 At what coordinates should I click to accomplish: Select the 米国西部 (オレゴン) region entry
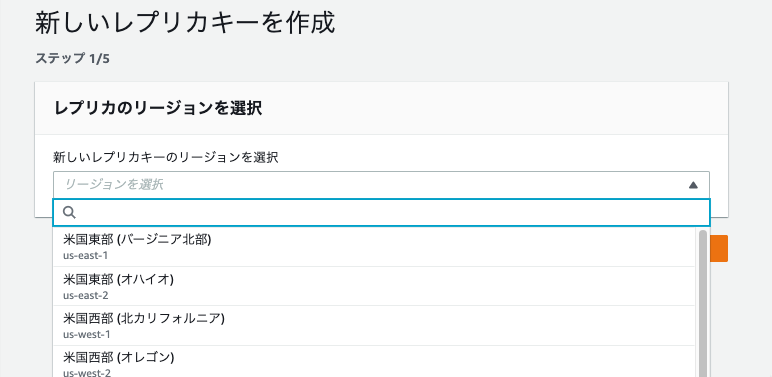coord(374,362)
